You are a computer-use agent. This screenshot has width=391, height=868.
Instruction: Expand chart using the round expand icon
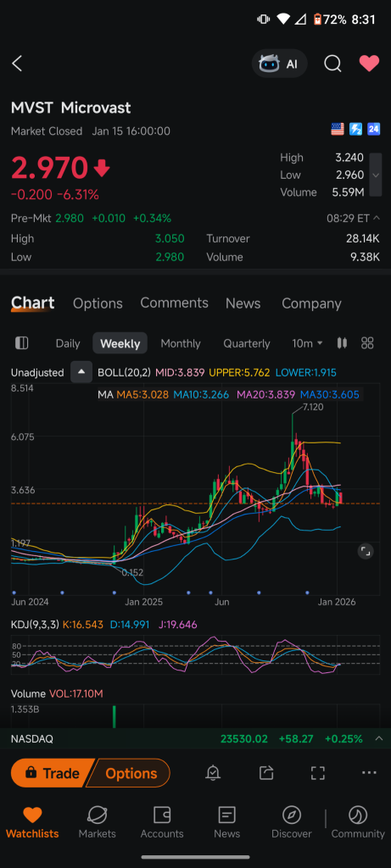point(365,551)
